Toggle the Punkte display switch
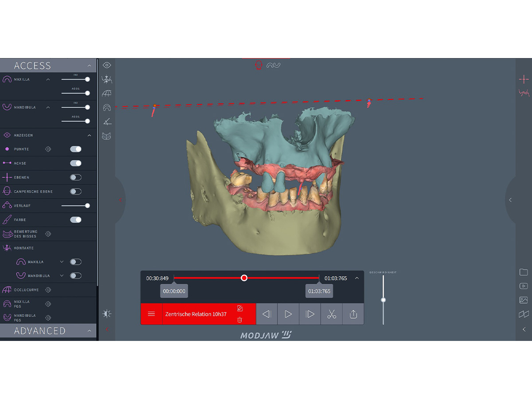532x399 pixels. click(x=76, y=149)
